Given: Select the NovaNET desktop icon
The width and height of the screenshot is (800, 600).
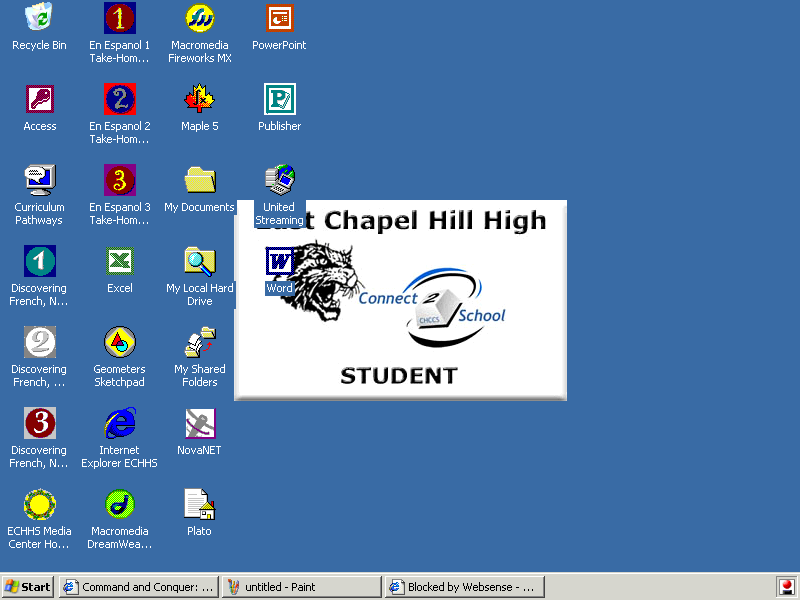Looking at the screenshot, I should (199, 423).
